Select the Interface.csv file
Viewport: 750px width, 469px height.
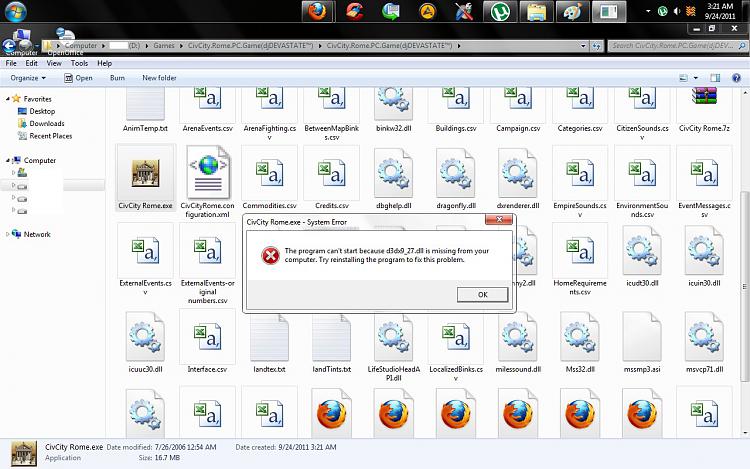(208, 341)
